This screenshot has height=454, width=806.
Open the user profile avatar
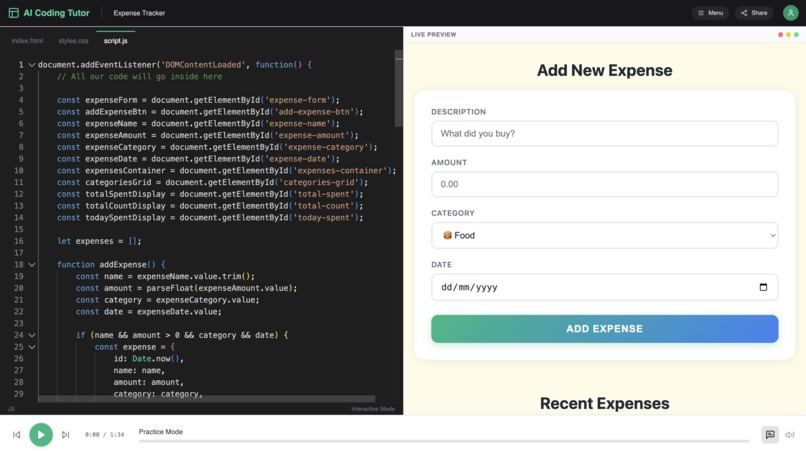(x=790, y=13)
